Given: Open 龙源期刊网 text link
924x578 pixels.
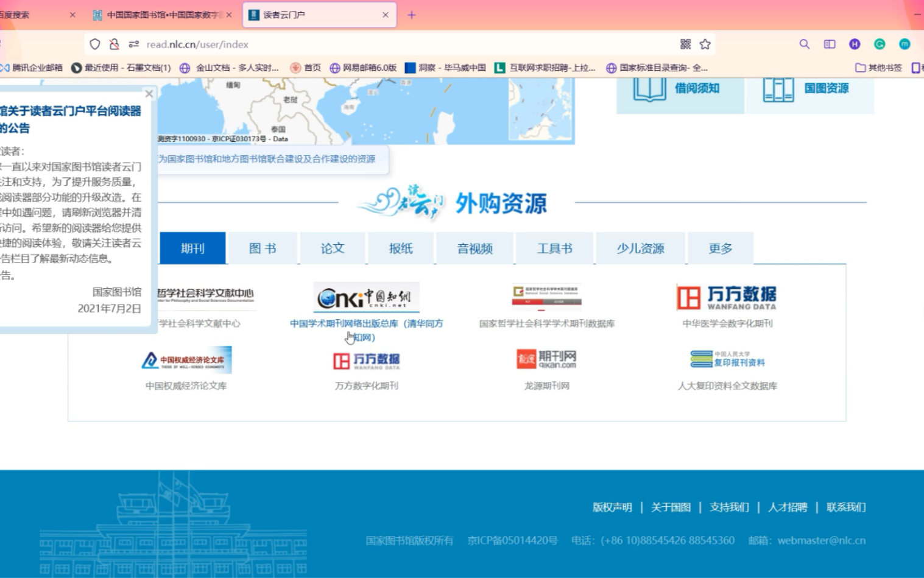Looking at the screenshot, I should point(546,386).
